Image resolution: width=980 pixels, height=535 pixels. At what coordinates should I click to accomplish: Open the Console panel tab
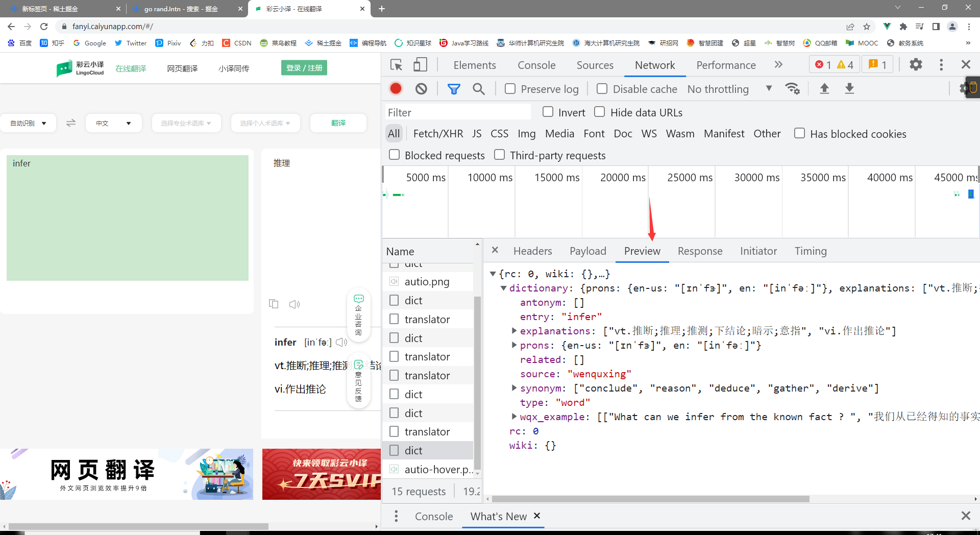pyautogui.click(x=536, y=65)
